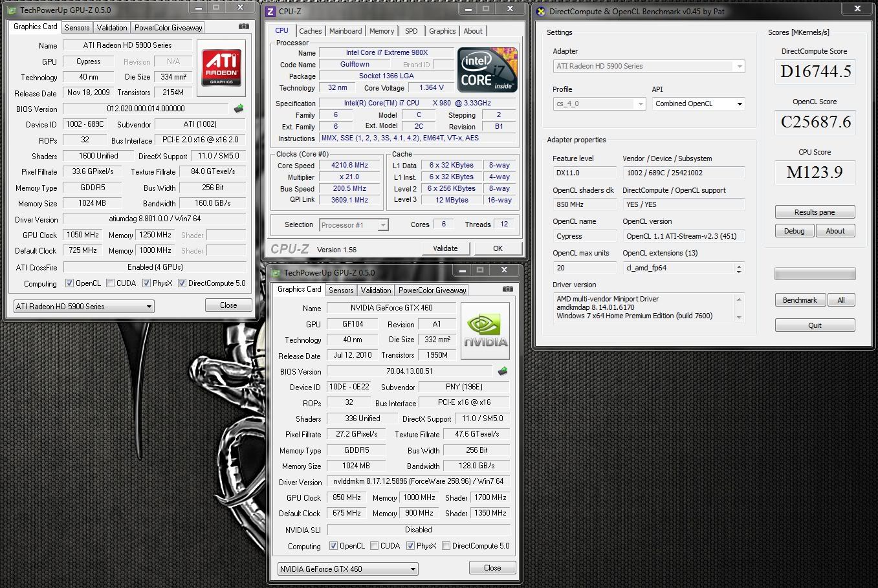Click the Intel Core i7 logo in CPU-Z

coord(487,70)
